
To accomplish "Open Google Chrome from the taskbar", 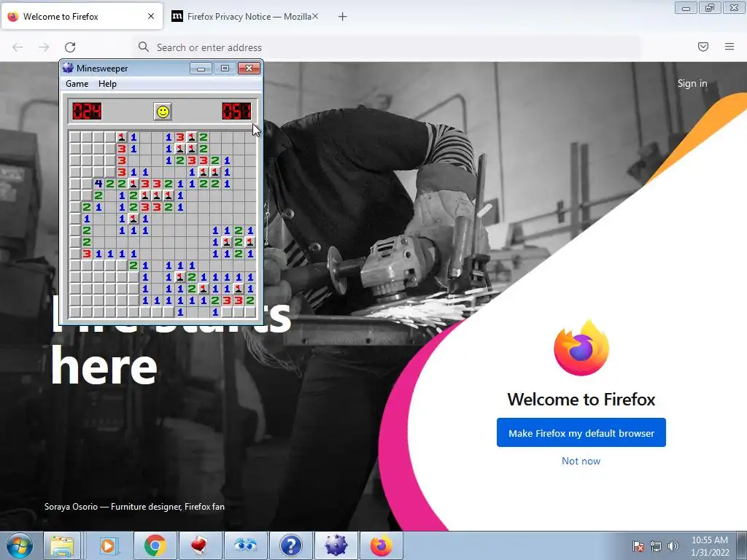I will pyautogui.click(x=155, y=545).
